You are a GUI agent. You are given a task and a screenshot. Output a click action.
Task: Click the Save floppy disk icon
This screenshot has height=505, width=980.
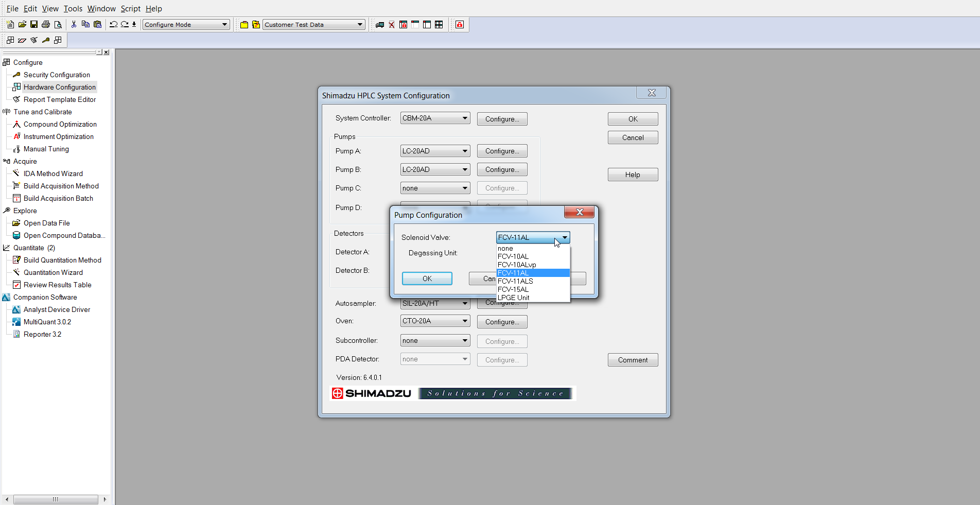pos(34,24)
